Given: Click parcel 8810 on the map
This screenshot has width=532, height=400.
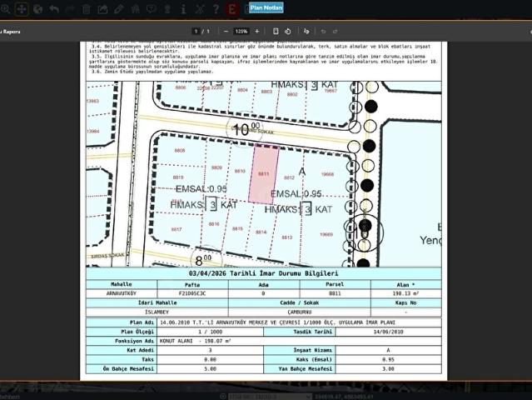Looking at the screenshot, I should [240, 171].
